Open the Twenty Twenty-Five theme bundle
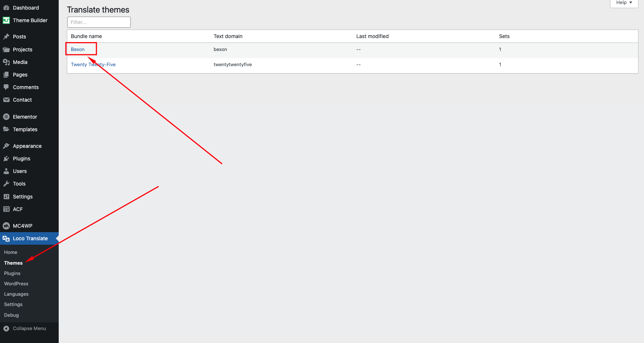 coord(93,64)
